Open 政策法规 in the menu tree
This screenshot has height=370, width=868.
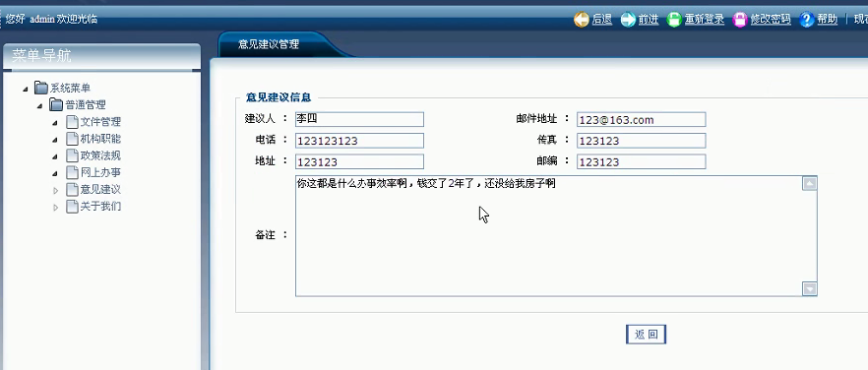click(x=100, y=155)
